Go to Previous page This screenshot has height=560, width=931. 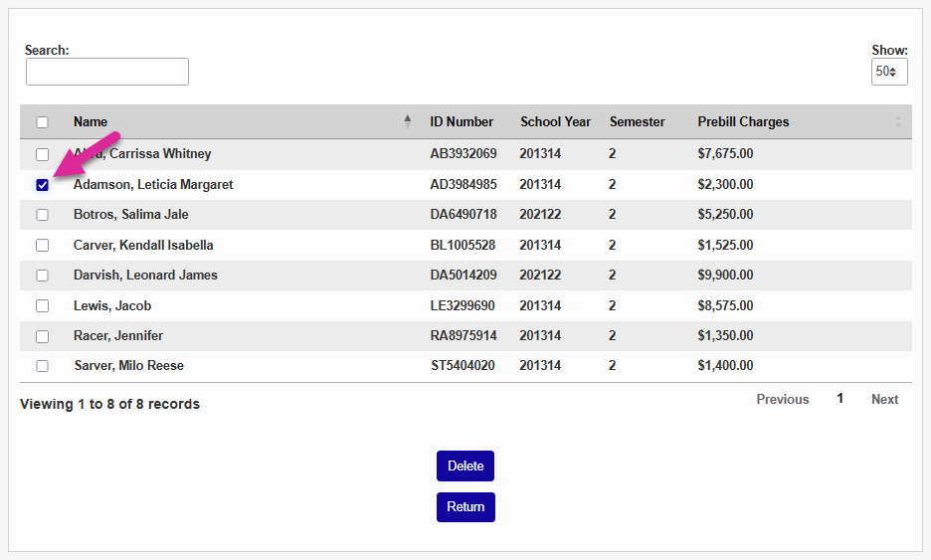(x=782, y=400)
